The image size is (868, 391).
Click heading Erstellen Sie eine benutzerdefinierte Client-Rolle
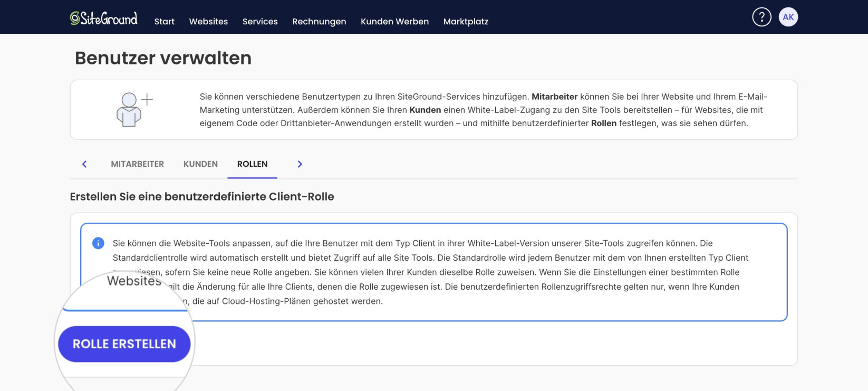coord(202,196)
